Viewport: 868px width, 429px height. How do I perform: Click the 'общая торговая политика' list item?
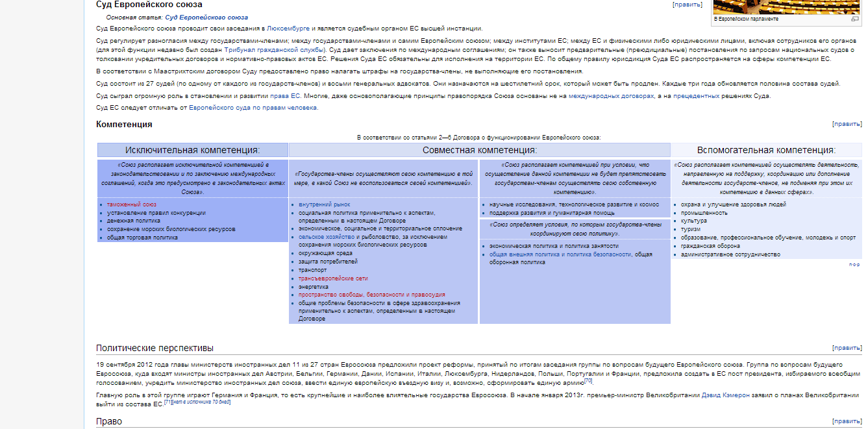point(142,238)
